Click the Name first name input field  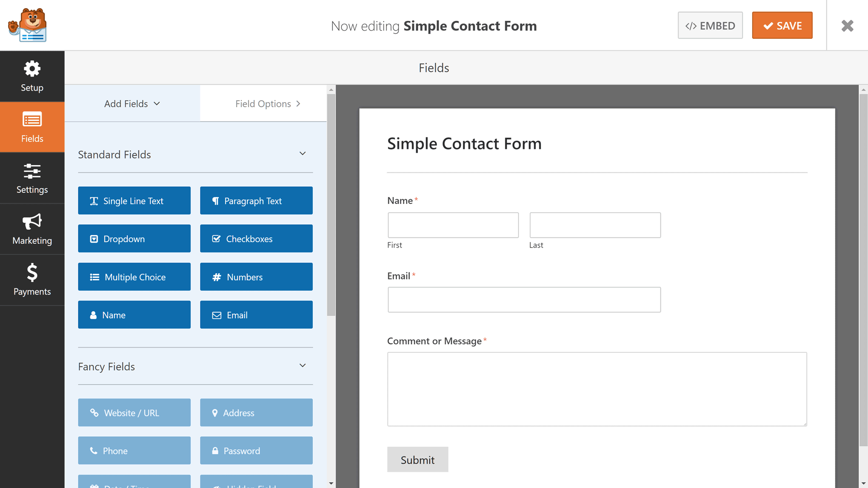coord(453,225)
